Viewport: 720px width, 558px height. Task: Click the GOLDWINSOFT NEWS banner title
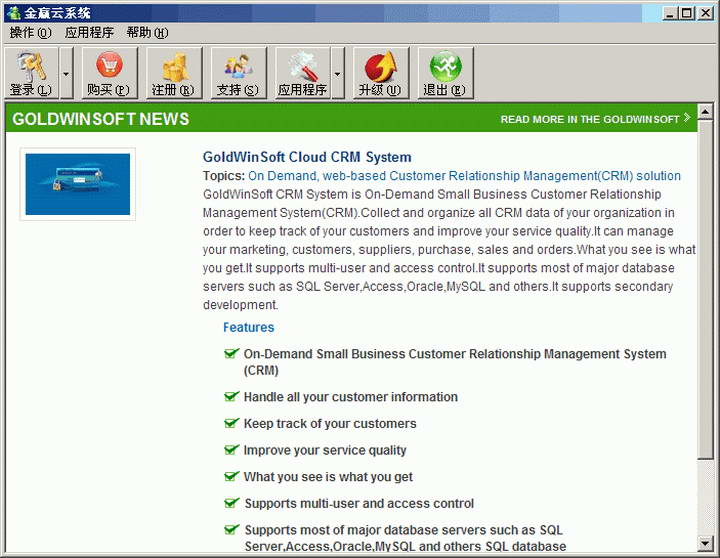pos(101,119)
